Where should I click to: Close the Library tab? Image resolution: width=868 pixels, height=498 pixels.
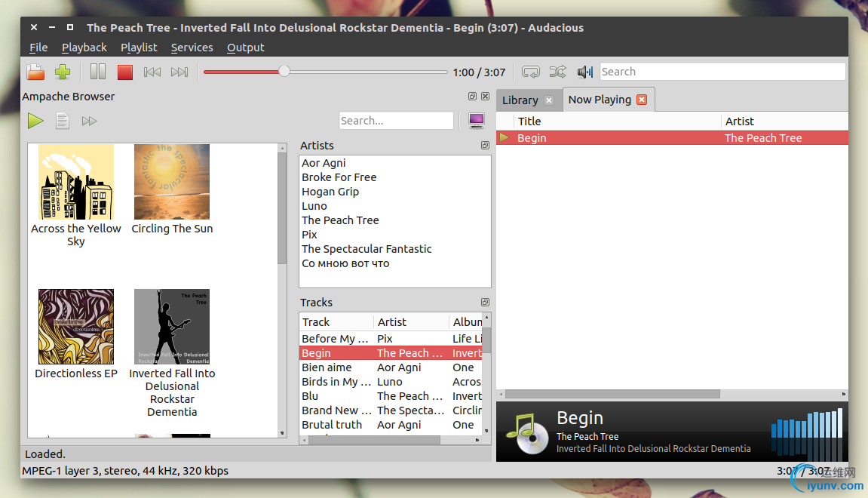pyautogui.click(x=549, y=100)
